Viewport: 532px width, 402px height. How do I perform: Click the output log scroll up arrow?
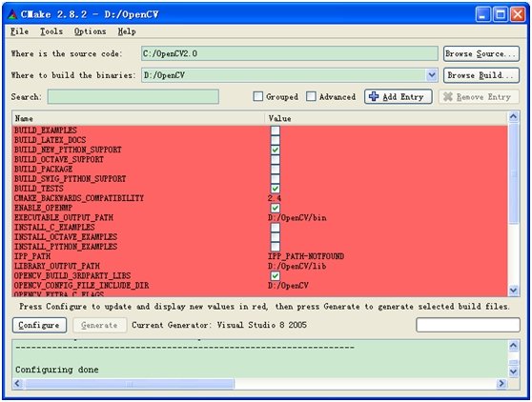pyautogui.click(x=513, y=346)
